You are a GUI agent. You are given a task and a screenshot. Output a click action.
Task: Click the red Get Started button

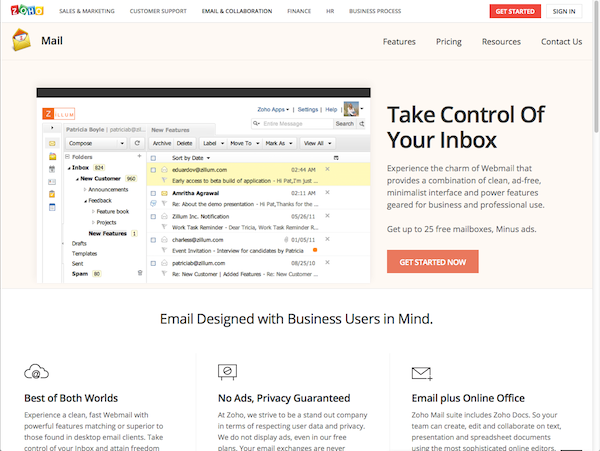pyautogui.click(x=515, y=11)
